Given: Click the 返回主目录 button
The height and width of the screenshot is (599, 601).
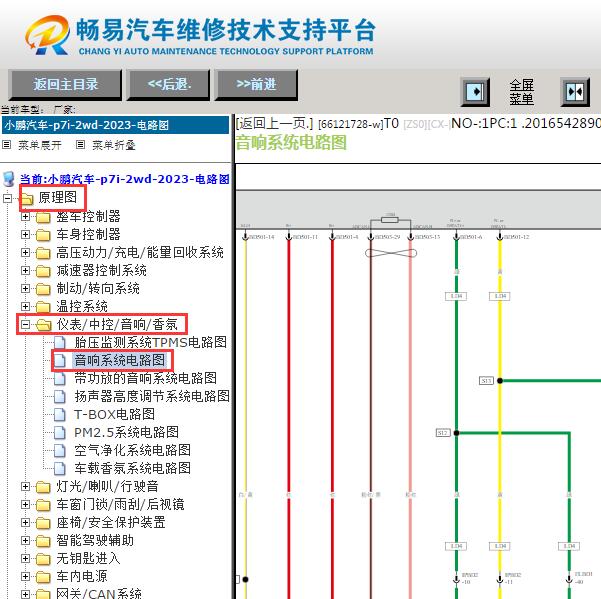Looking at the screenshot, I should [65, 85].
